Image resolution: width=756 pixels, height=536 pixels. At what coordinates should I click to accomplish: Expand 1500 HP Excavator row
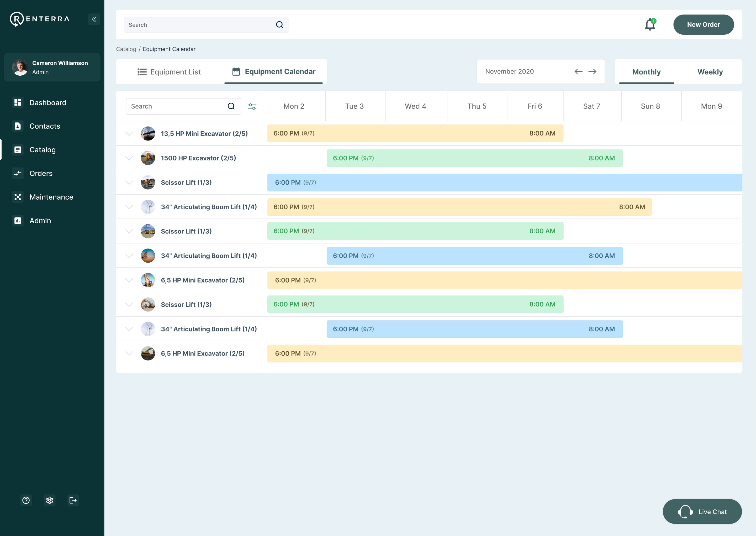[x=129, y=158]
